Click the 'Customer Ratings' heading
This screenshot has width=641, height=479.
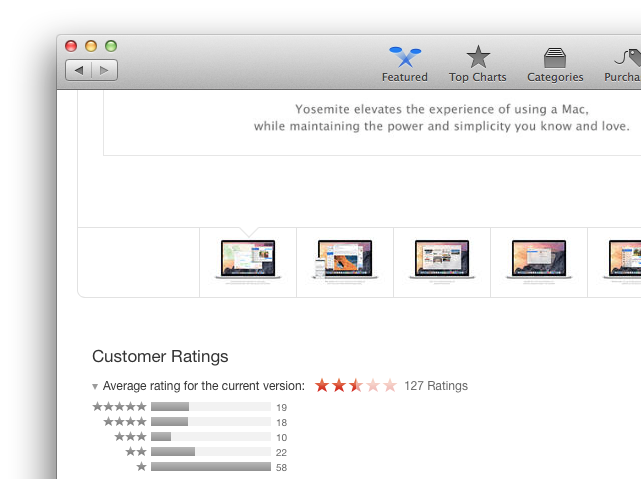point(160,356)
